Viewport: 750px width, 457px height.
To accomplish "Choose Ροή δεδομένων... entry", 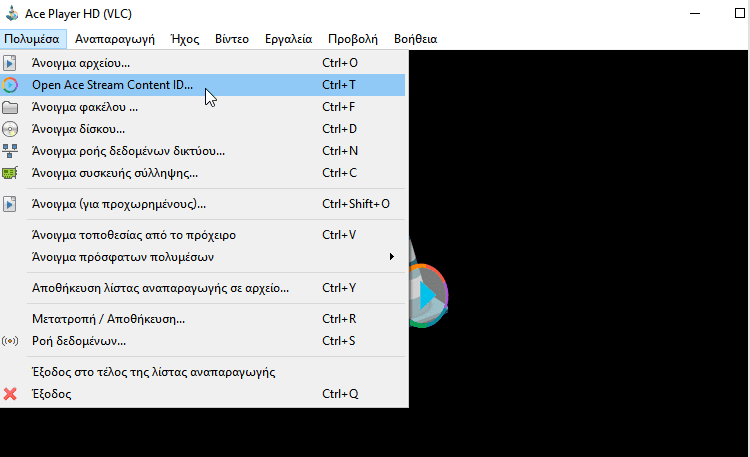I will (x=203, y=341).
